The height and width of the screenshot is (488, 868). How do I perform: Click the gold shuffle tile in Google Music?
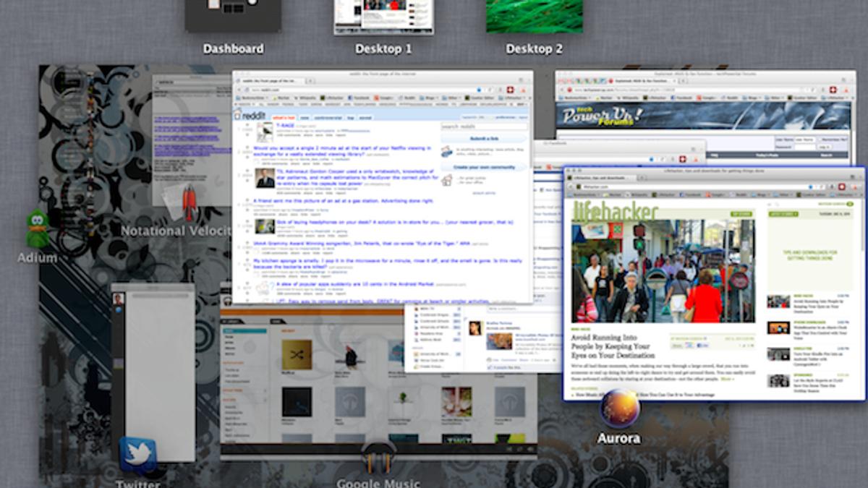click(297, 355)
